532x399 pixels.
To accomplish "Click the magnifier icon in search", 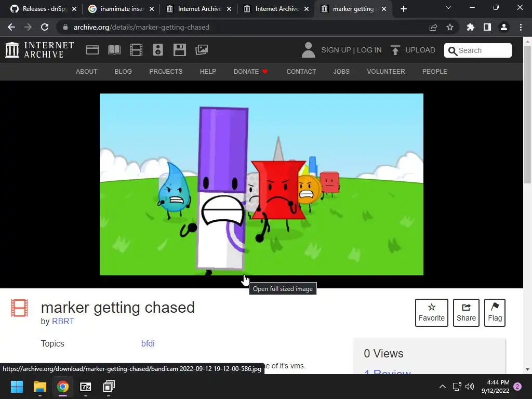I will (x=453, y=50).
